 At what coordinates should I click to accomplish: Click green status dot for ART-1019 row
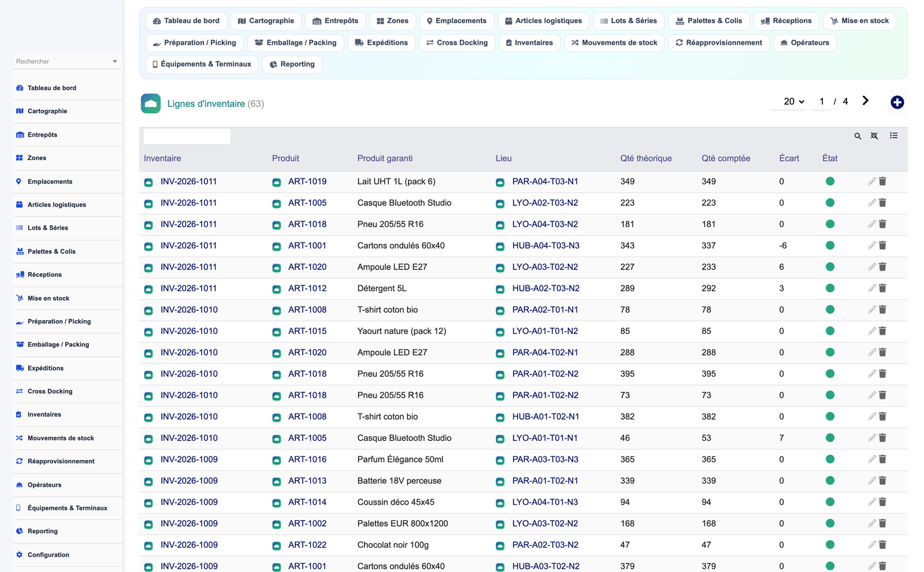point(830,182)
